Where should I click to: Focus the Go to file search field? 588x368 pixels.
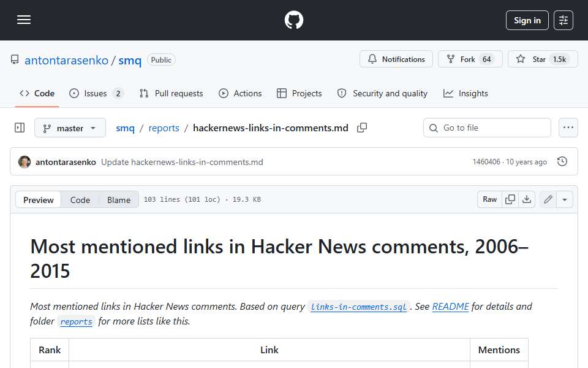tap(487, 128)
